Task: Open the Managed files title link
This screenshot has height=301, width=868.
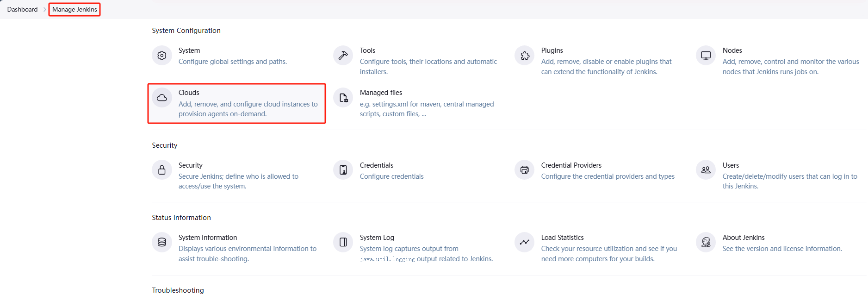Action: [x=381, y=93]
